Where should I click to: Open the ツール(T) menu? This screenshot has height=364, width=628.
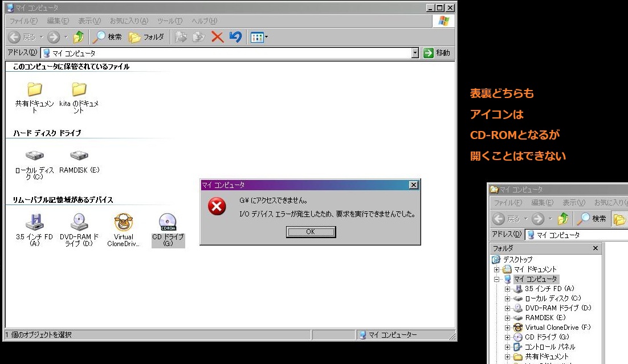[x=169, y=21]
